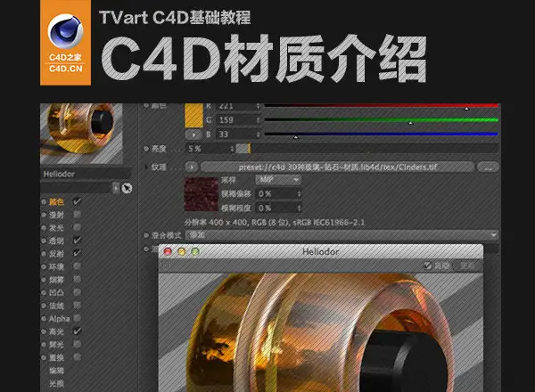Select the 编辑 entry in channel list
This screenshot has width=535, height=392.
tap(56, 371)
